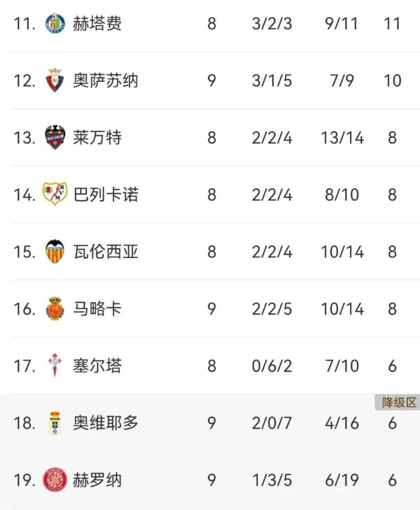Open the 赫罗纳 team page
Screen dimensions: 420x510
97,480
